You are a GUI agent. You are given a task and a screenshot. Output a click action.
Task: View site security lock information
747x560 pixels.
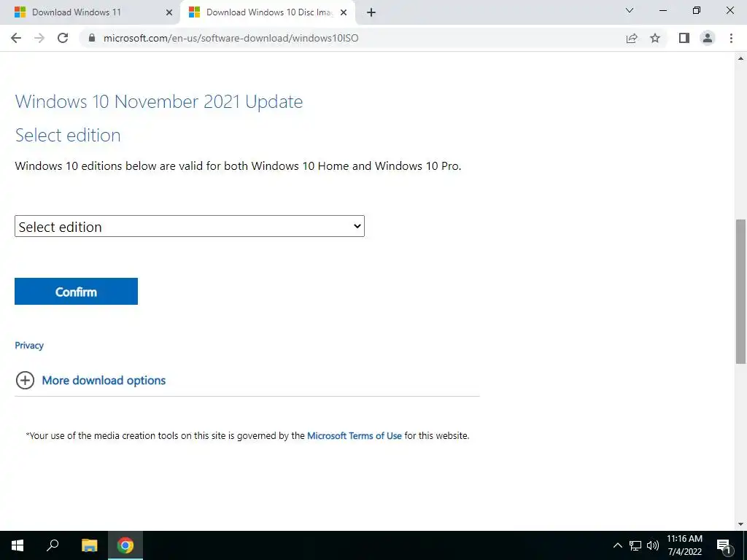coord(92,38)
